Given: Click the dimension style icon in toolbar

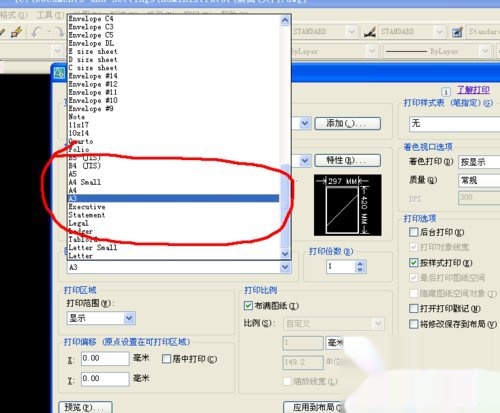Looking at the screenshot, I should [x=370, y=32].
